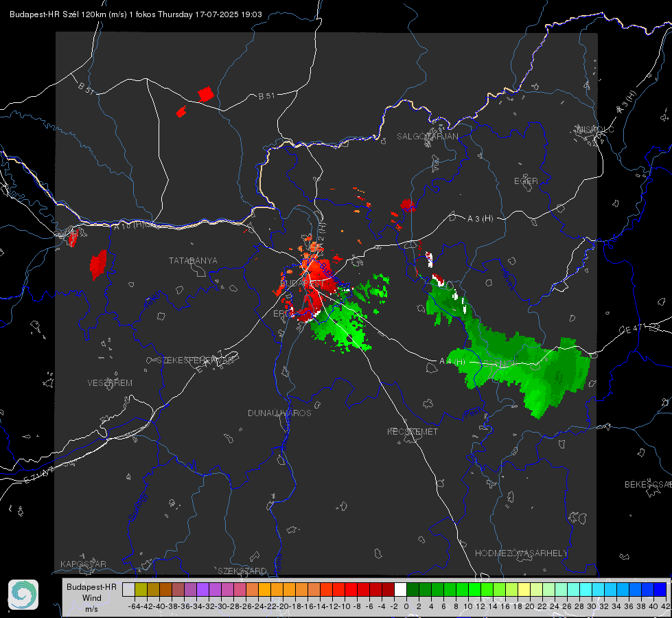Select the light grey swatch left of -64

point(128,589)
